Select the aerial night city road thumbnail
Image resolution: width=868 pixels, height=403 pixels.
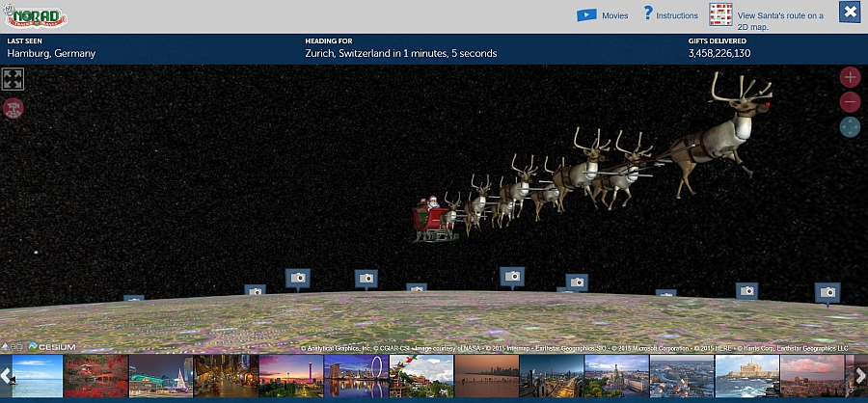[x=552, y=376]
